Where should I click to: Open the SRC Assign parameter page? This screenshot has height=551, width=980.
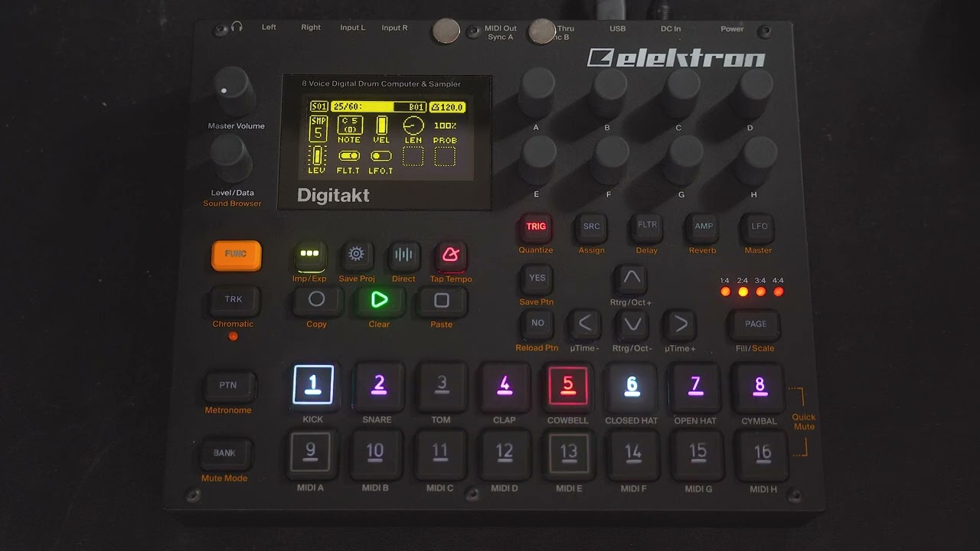pyautogui.click(x=592, y=227)
